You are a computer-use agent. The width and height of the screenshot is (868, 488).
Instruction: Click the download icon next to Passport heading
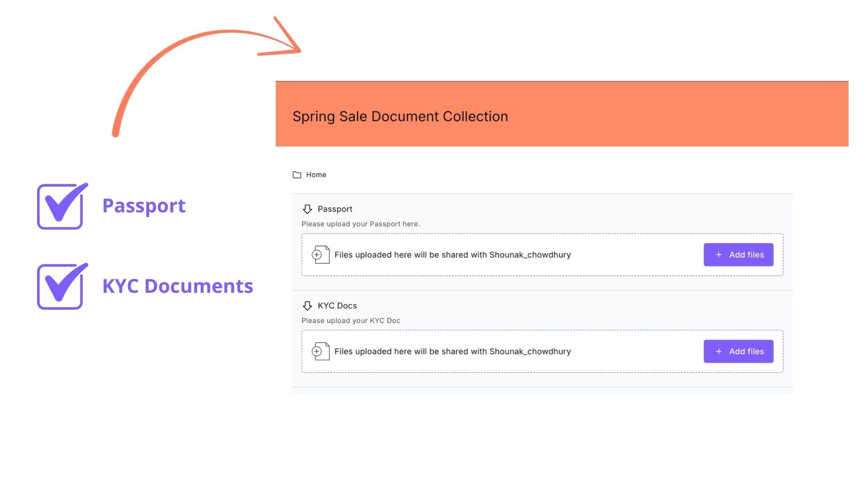click(x=307, y=209)
